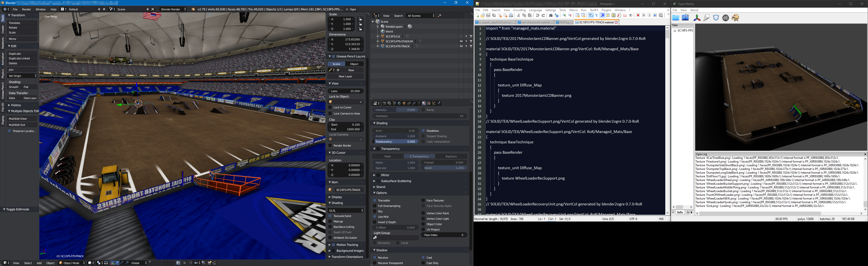This screenshot has height=266, width=868.
Task: Enable the rotate manipulator arc in 3D header
Action: 122,263
